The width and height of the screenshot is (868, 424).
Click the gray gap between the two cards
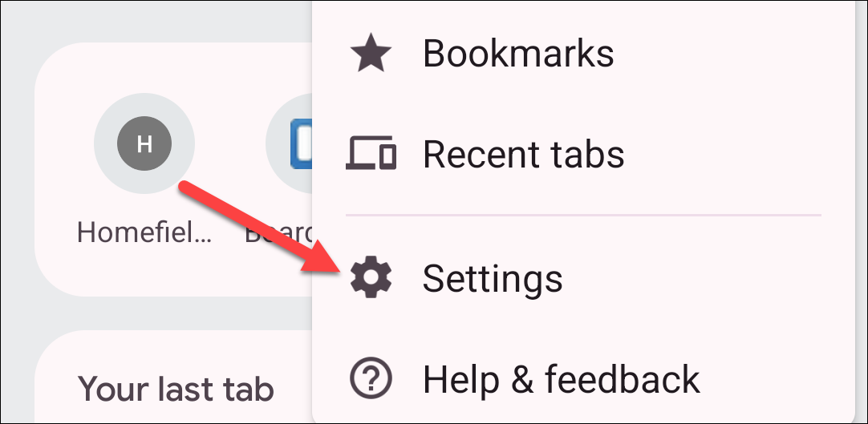[166, 313]
